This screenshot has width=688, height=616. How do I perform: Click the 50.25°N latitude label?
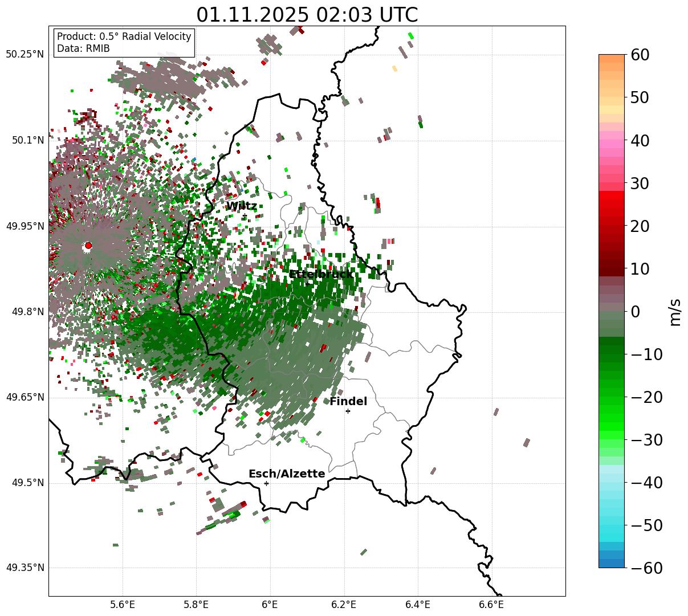tap(25, 55)
